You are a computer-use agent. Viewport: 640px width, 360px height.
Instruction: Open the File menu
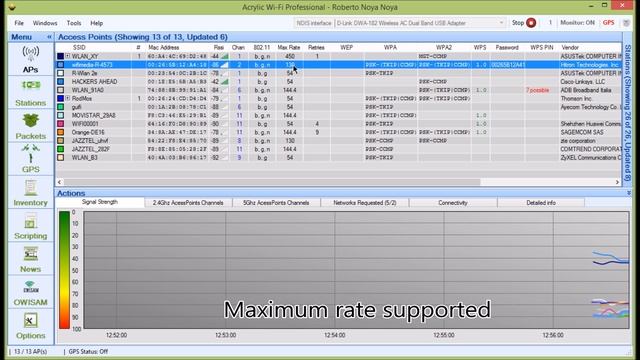point(19,23)
